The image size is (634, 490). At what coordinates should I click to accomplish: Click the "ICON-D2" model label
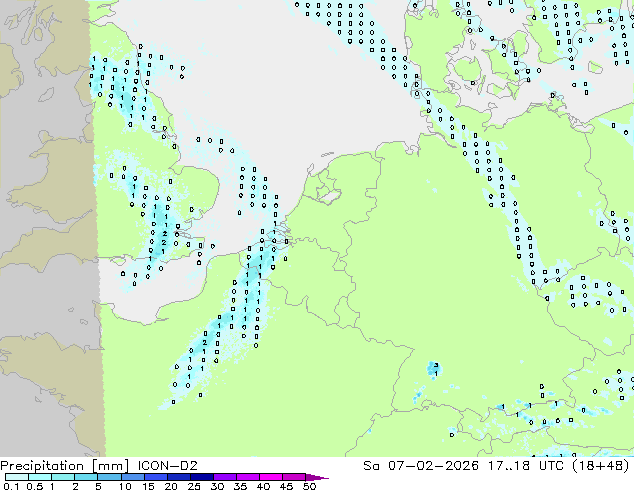(167, 466)
